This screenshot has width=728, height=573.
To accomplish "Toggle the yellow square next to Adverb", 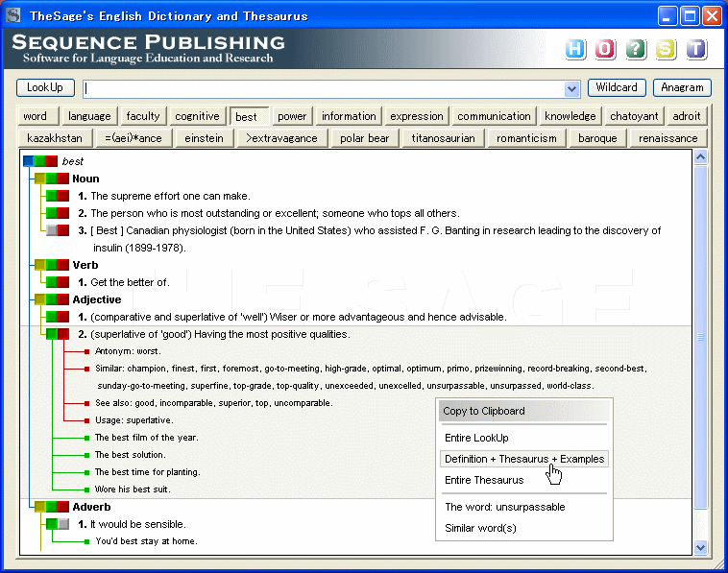I will pos(39,507).
